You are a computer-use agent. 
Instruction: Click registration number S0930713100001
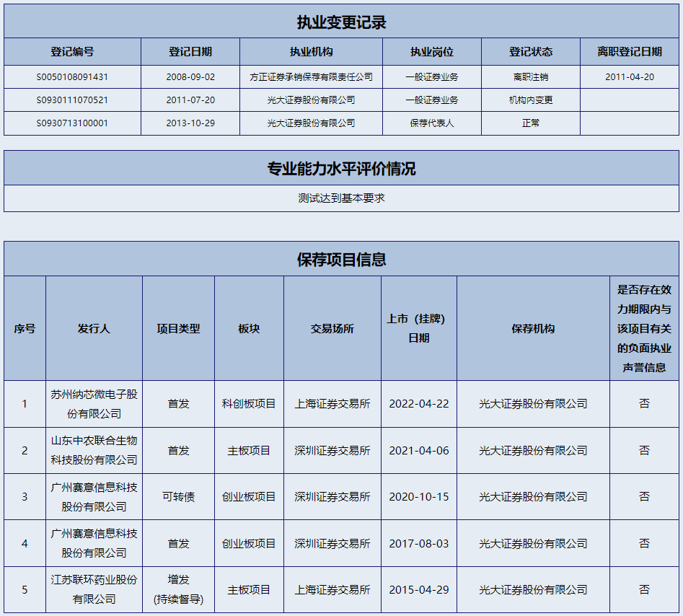point(72,123)
